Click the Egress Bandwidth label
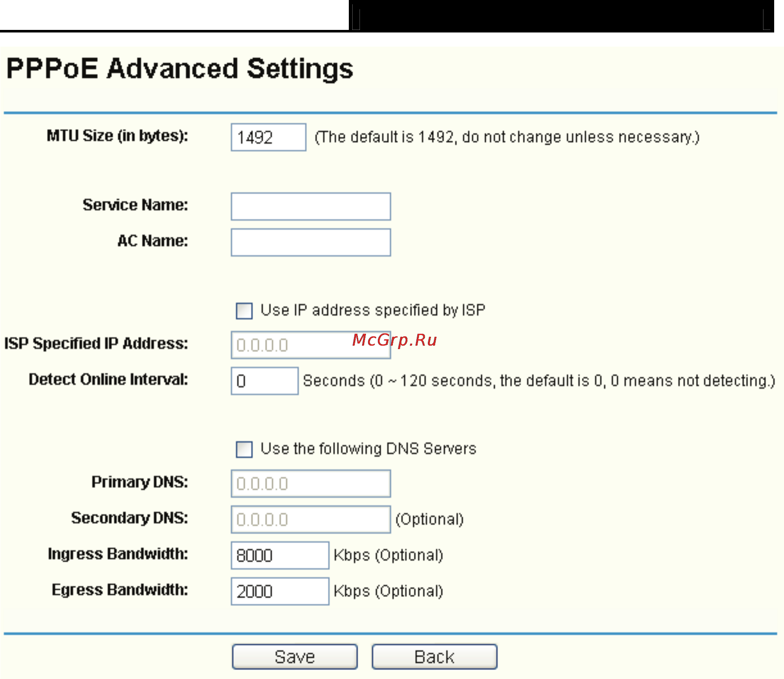The height and width of the screenshot is (679, 784). (120, 590)
